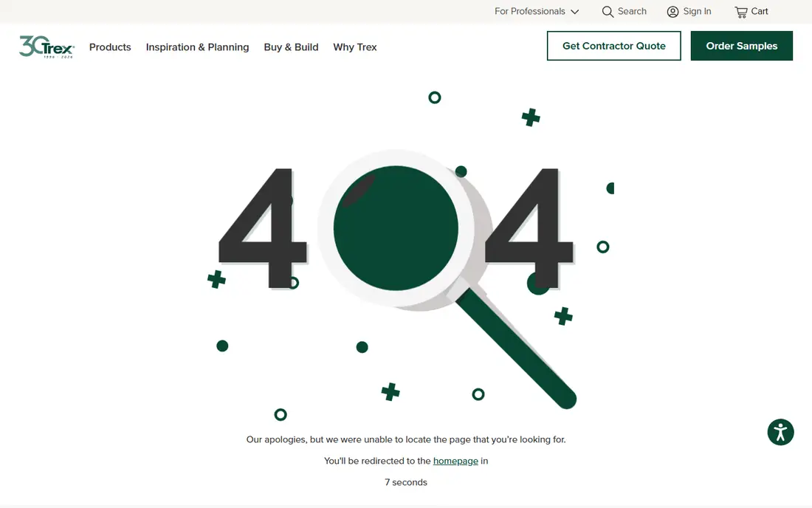Click the Order Samples button
The height and width of the screenshot is (508, 812).
click(742, 46)
